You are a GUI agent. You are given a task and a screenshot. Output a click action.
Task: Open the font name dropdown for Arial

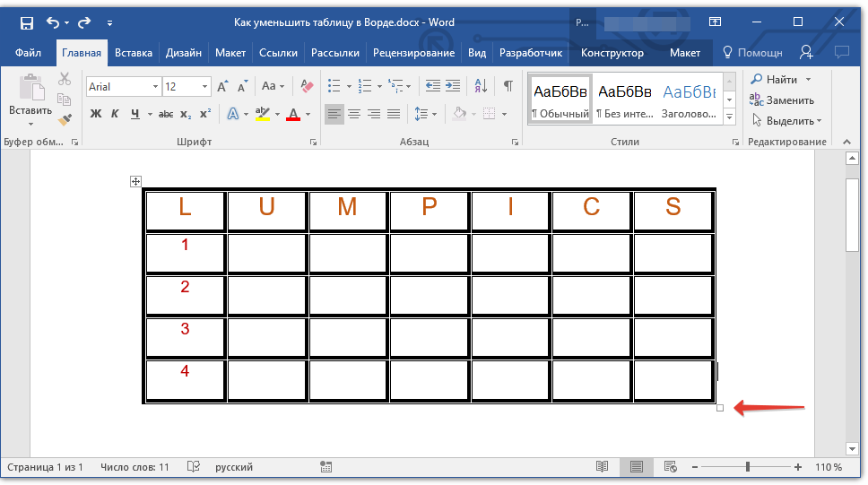(x=155, y=87)
